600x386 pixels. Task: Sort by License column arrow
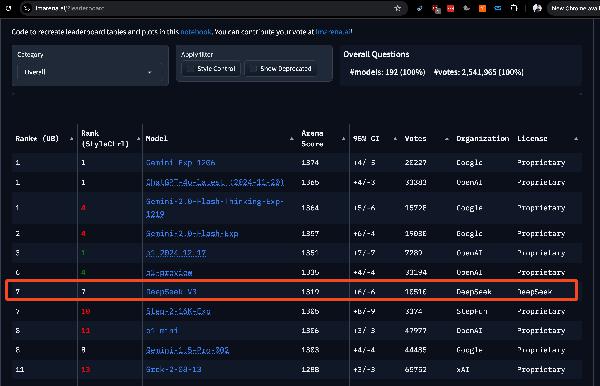[x=576, y=138]
